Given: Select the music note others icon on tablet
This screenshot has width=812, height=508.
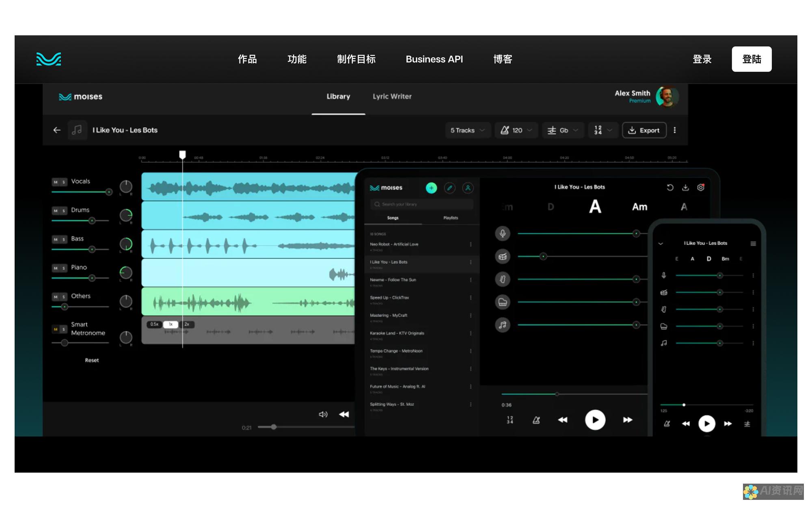Looking at the screenshot, I should [503, 325].
